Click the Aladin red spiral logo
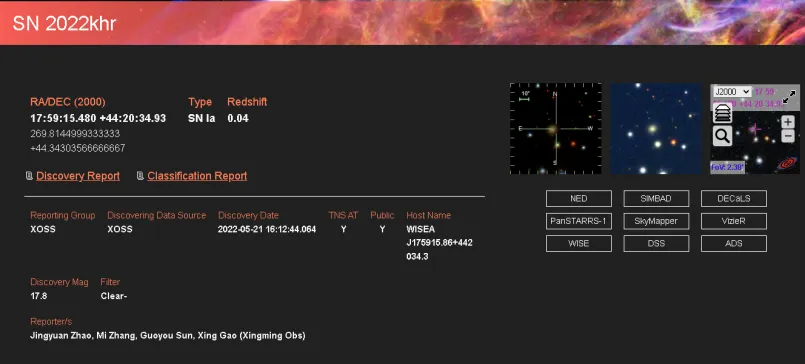This screenshot has width=805, height=364. 787,164
